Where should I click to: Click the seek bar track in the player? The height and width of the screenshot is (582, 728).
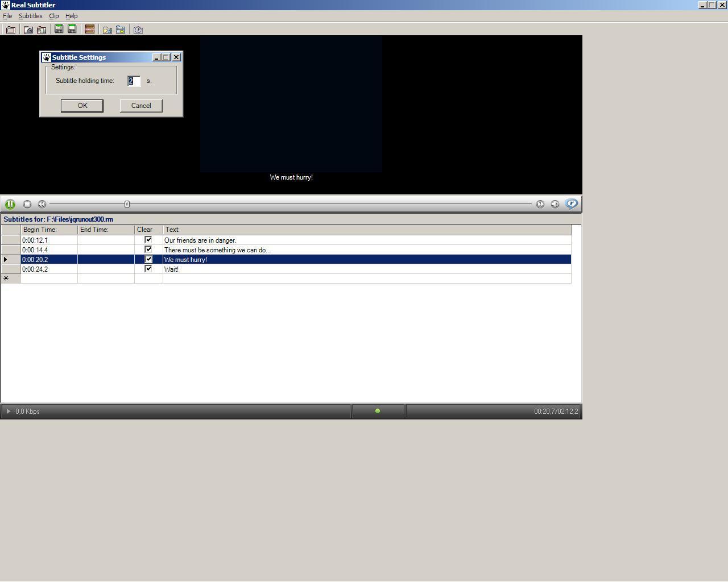pyautogui.click(x=291, y=204)
